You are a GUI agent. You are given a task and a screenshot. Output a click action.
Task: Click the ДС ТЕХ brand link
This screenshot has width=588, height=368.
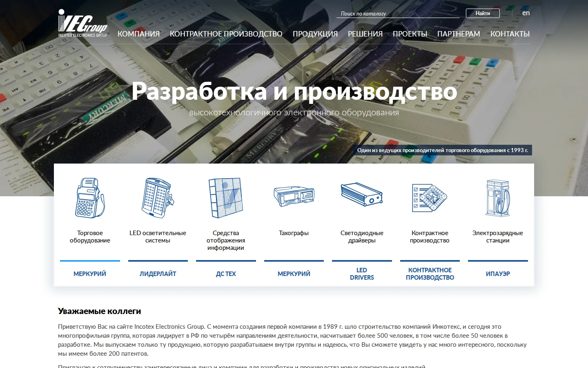(x=226, y=274)
